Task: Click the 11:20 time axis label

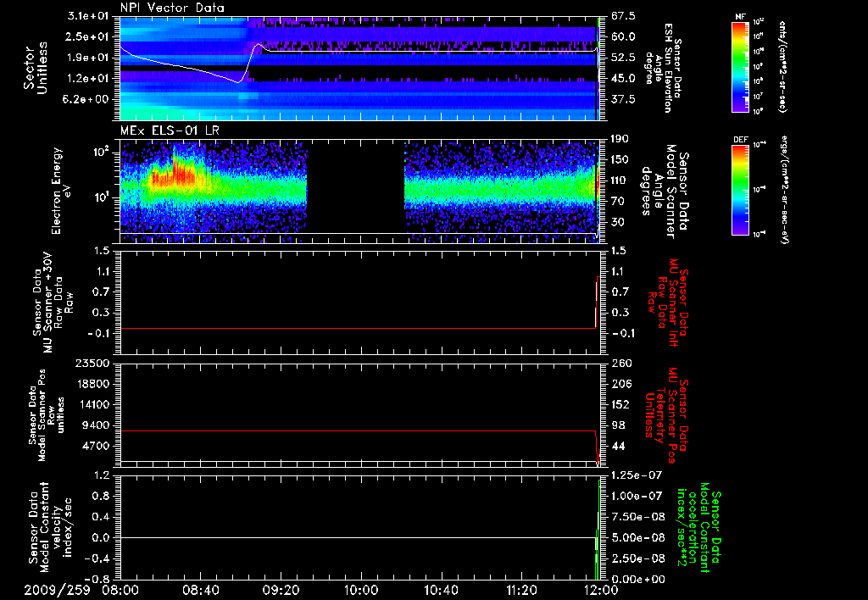Action: [521, 590]
